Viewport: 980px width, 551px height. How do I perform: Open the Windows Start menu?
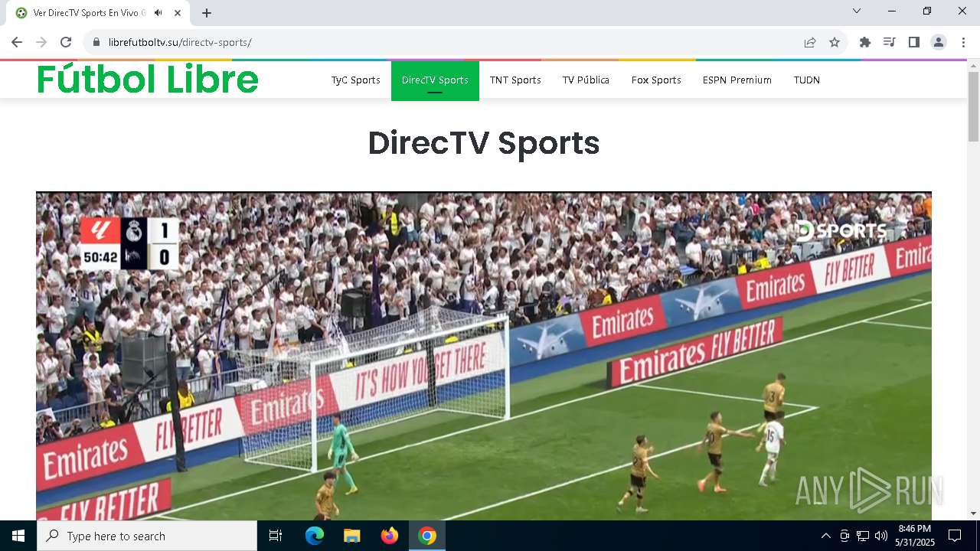pyautogui.click(x=18, y=536)
